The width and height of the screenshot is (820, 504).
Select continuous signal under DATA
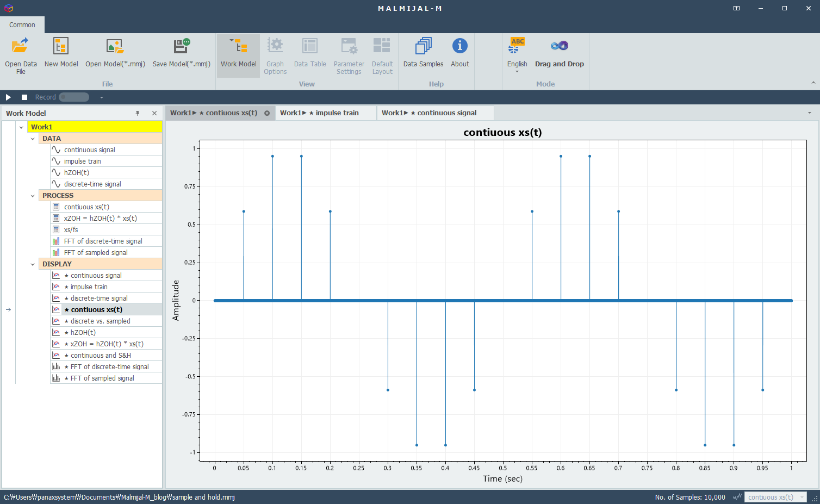pos(106,150)
